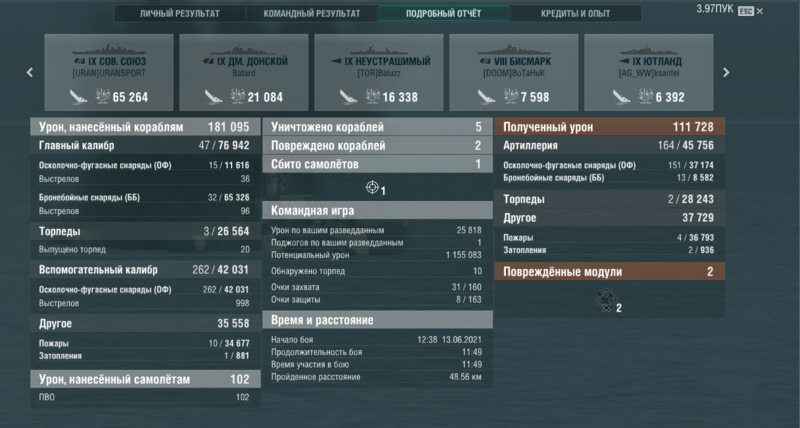The height and width of the screenshot is (428, 800).
Task: Expand the Вспомогательный калибр section
Action: (x=143, y=269)
